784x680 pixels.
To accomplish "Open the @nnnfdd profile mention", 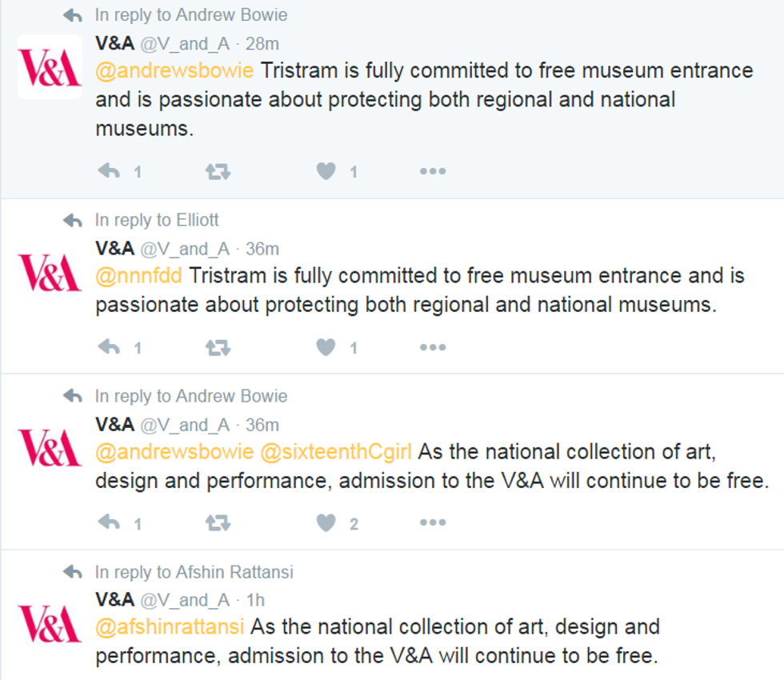I will click(x=139, y=276).
